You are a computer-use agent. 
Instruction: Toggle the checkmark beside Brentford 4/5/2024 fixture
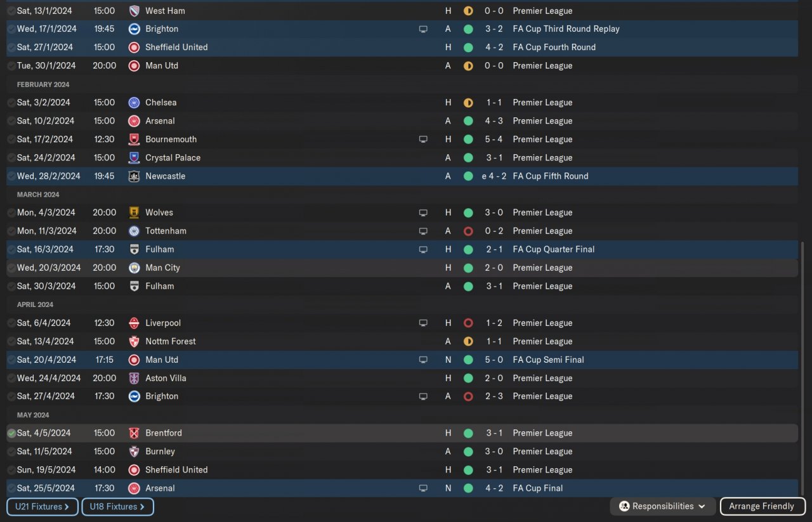tap(11, 433)
